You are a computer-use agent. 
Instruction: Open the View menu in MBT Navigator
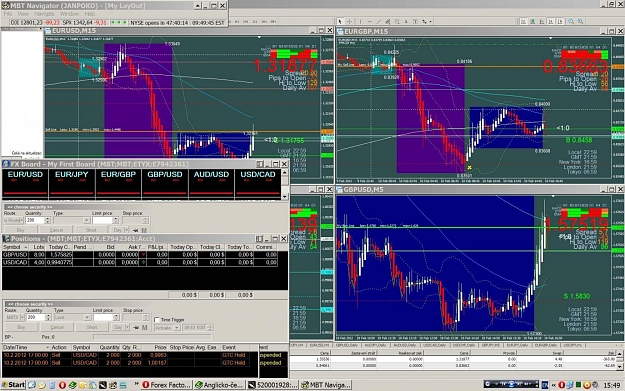23,14
